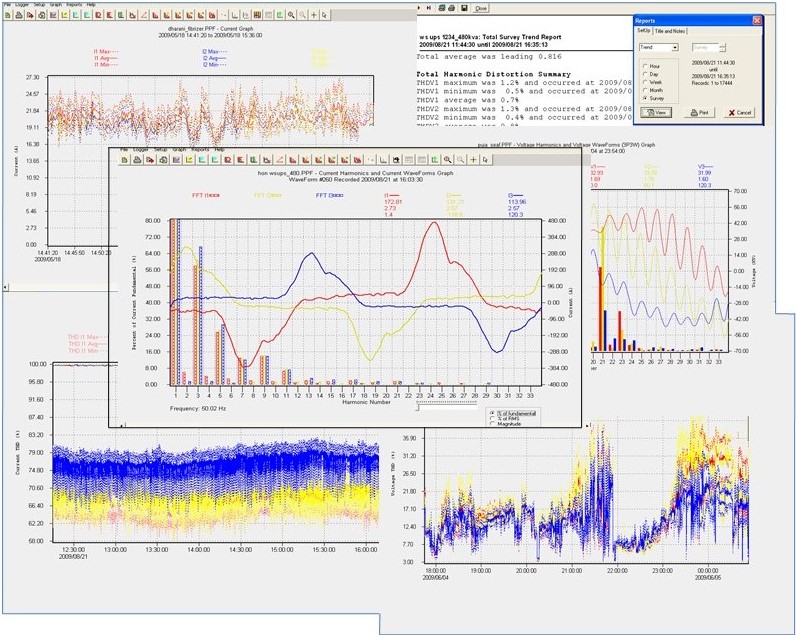Click the slider below the Harmonic Number axis

pos(447,406)
